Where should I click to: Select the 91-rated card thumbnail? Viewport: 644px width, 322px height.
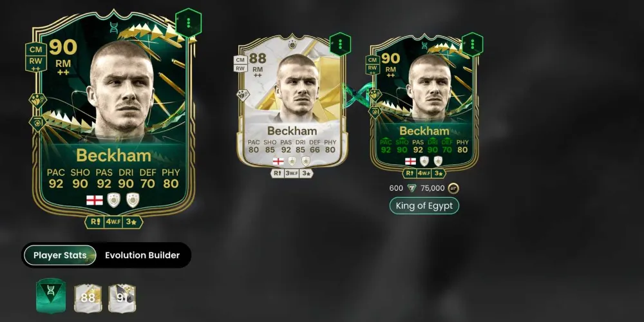point(122,298)
